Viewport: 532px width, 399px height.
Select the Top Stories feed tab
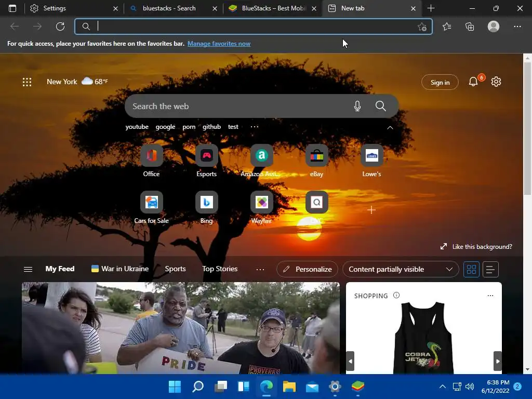(220, 269)
